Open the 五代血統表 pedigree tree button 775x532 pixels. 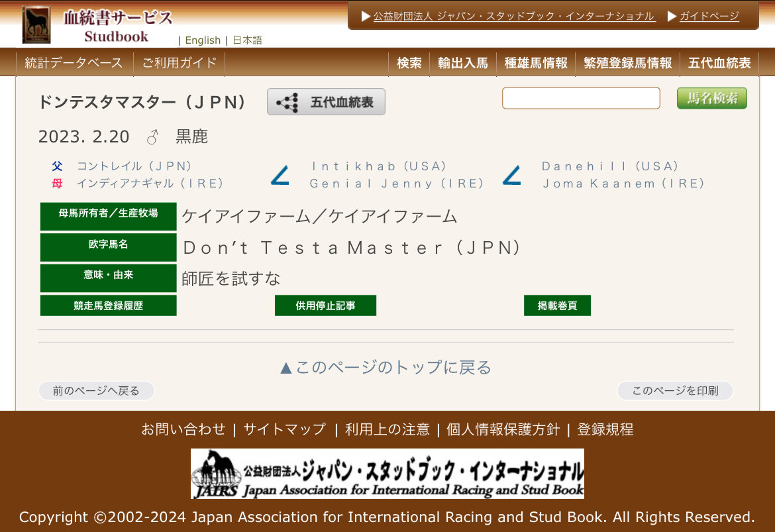(x=326, y=102)
